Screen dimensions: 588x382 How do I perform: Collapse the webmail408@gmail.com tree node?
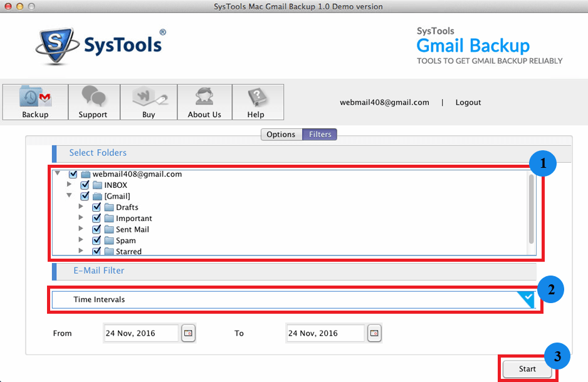(x=58, y=173)
